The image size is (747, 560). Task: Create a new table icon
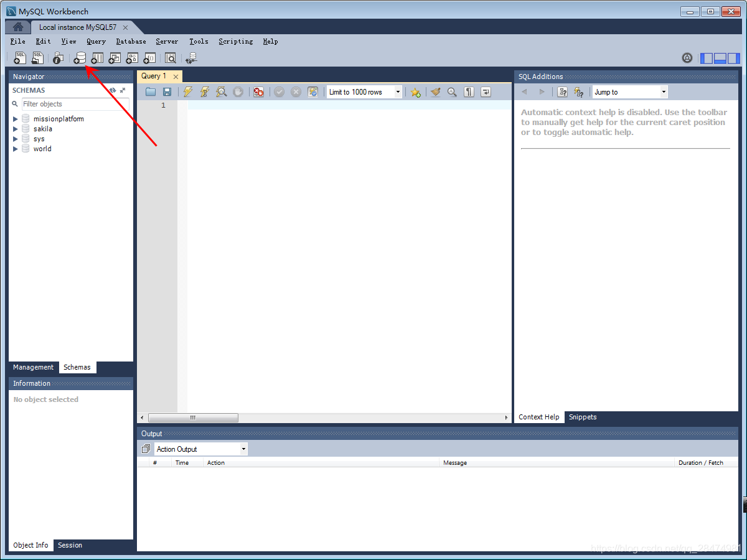click(x=97, y=58)
